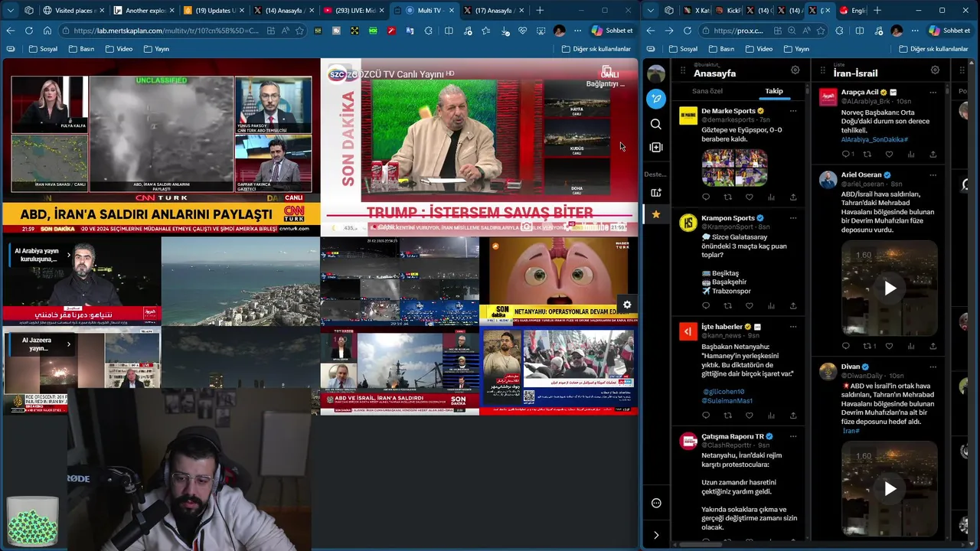Screen dimensions: 980x551
Task: Click home button in left browser
Action: tap(47, 31)
